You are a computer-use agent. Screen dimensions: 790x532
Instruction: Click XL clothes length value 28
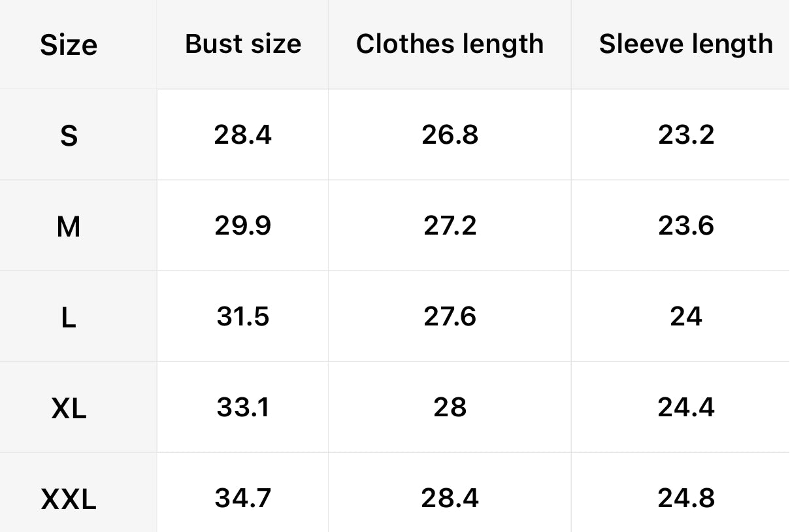[450, 407]
